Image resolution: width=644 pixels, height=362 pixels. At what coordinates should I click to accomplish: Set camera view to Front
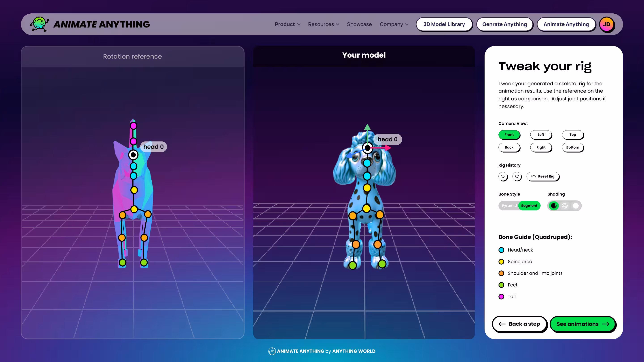509,135
